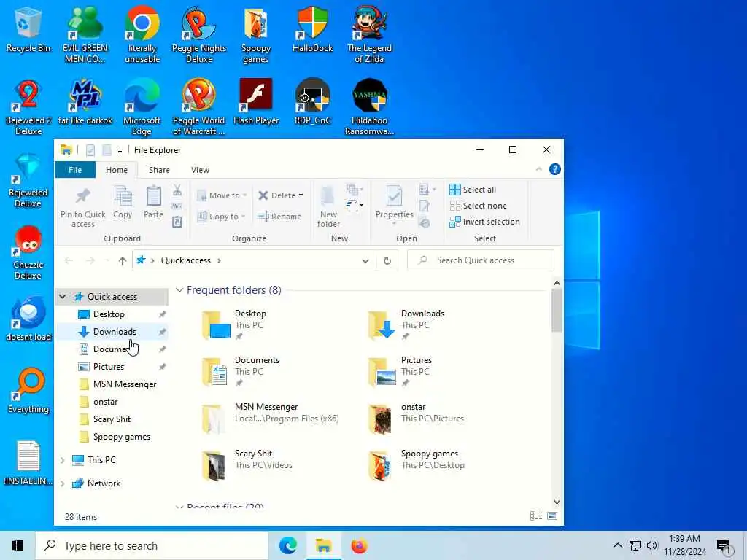747x560 pixels.
Task: Click the Search Quick access field
Action: (x=481, y=260)
